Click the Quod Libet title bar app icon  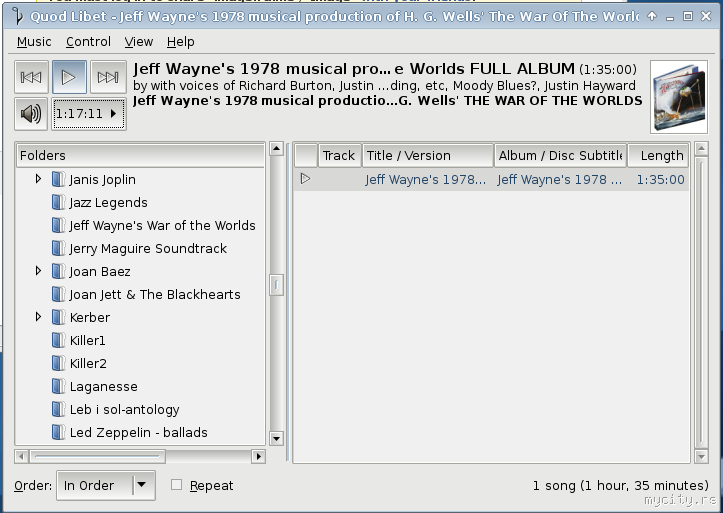coord(18,17)
